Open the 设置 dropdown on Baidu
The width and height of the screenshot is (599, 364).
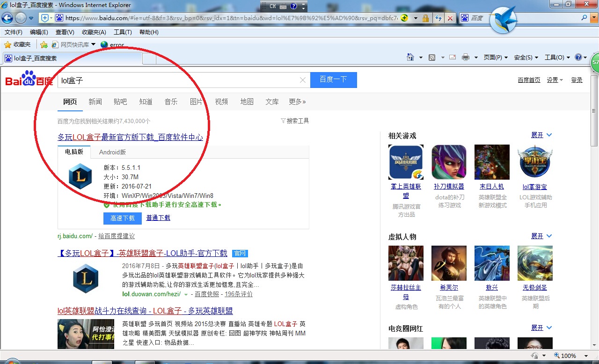(x=555, y=80)
